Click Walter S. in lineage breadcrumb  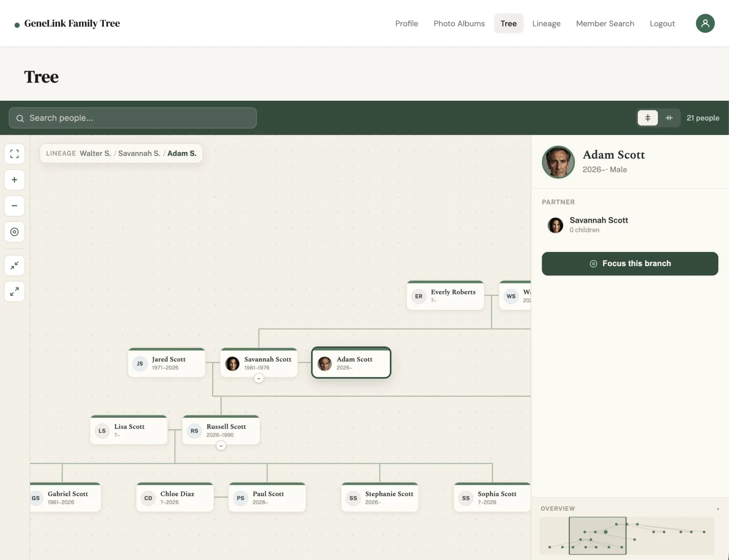pyautogui.click(x=95, y=154)
